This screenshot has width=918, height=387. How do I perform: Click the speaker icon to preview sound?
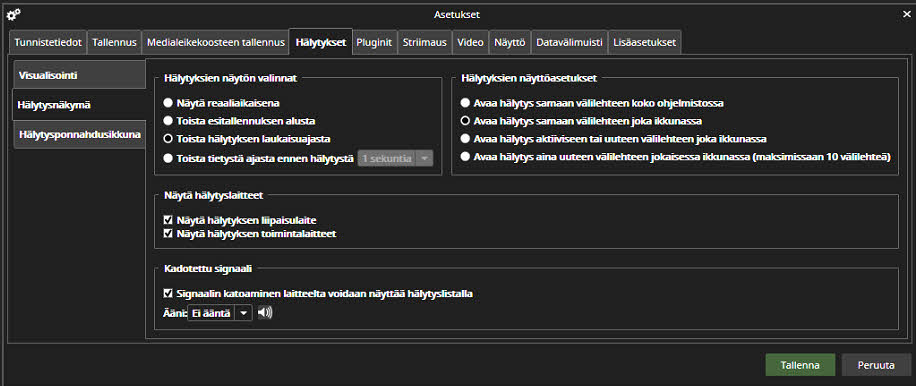(x=265, y=313)
